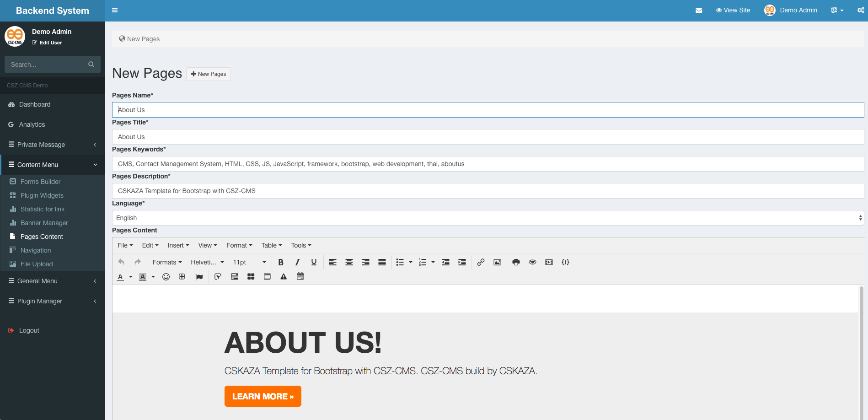Insert or edit a link
This screenshot has height=420, width=868.
481,262
